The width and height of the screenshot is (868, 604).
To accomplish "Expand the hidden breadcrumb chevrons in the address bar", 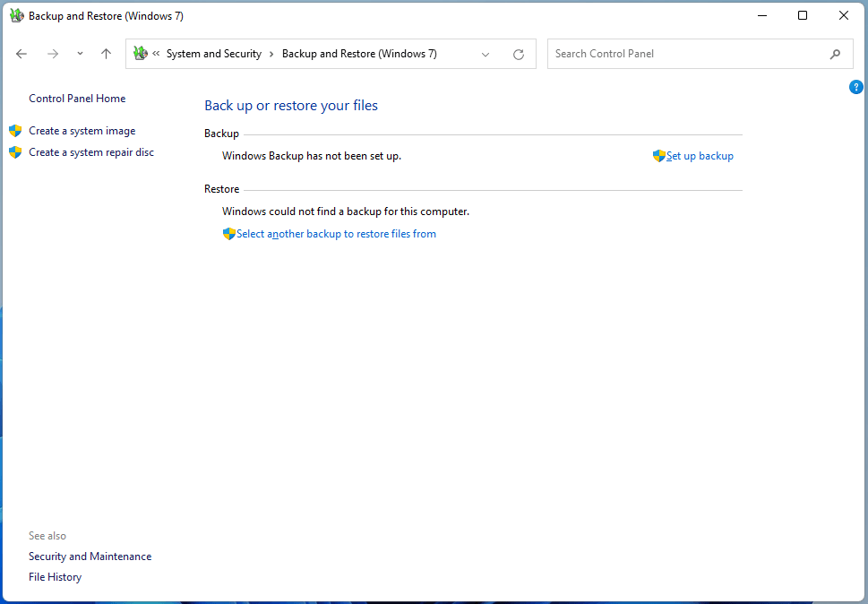I will [156, 54].
